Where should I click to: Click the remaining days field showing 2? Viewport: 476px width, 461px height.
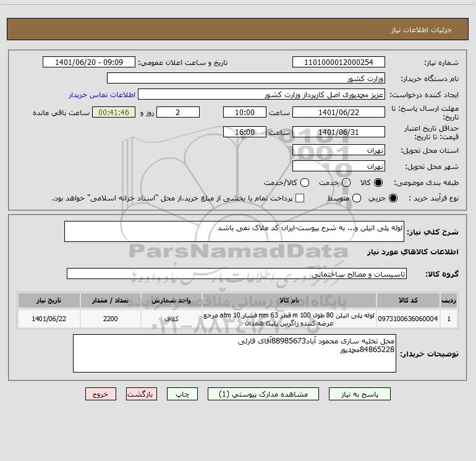(x=178, y=113)
